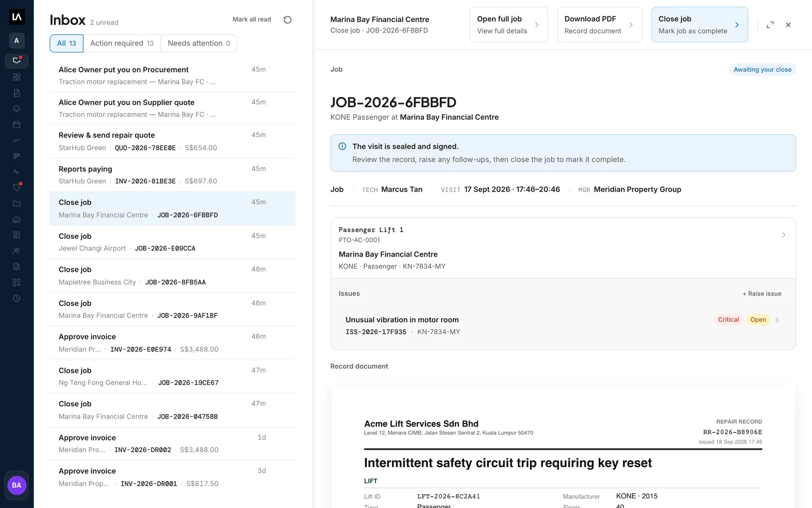Click the Raise issue link
The width and height of the screenshot is (812, 508).
[x=762, y=294]
